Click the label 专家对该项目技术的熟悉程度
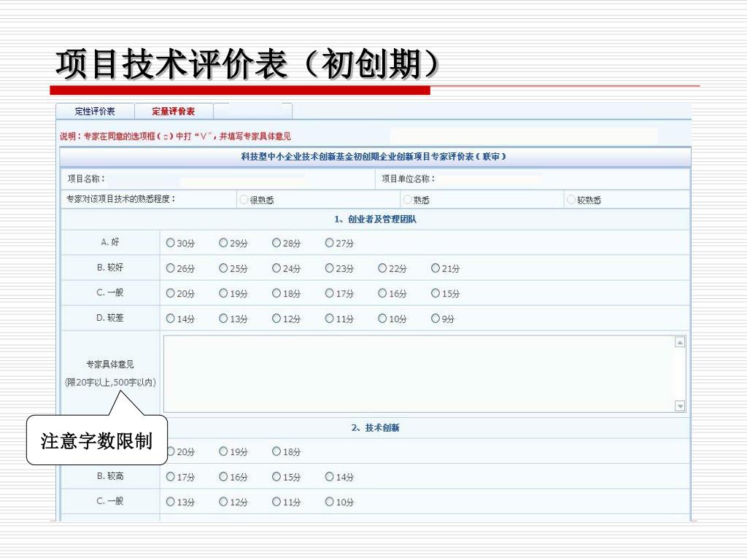This screenshot has height=560, width=747. point(121,199)
